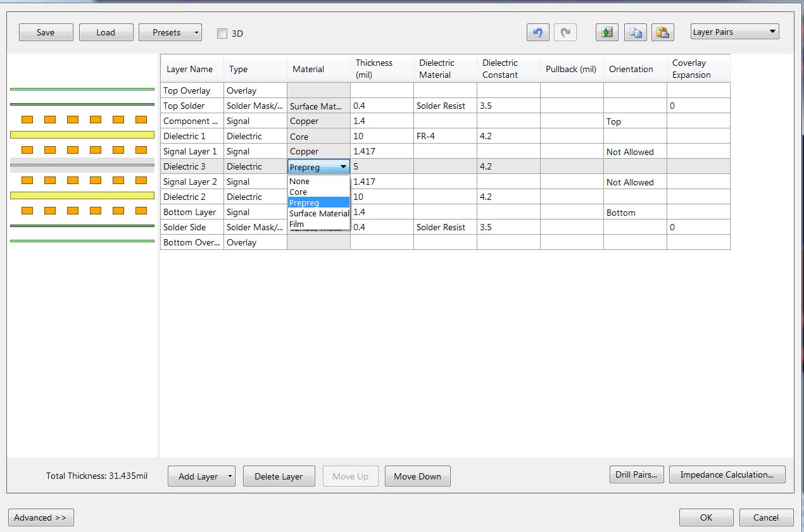The height and width of the screenshot is (532, 804).
Task: Open the Impedance Calculation dialog
Action: pyautogui.click(x=727, y=474)
